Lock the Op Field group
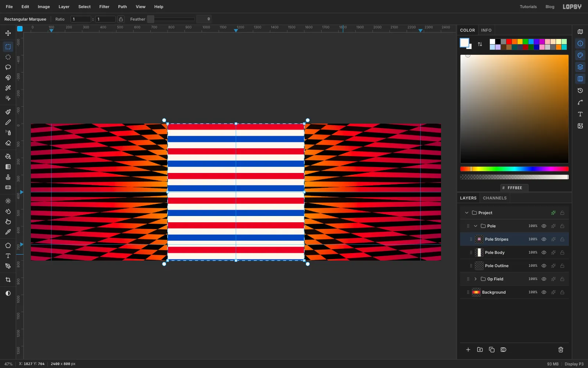 pos(562,279)
